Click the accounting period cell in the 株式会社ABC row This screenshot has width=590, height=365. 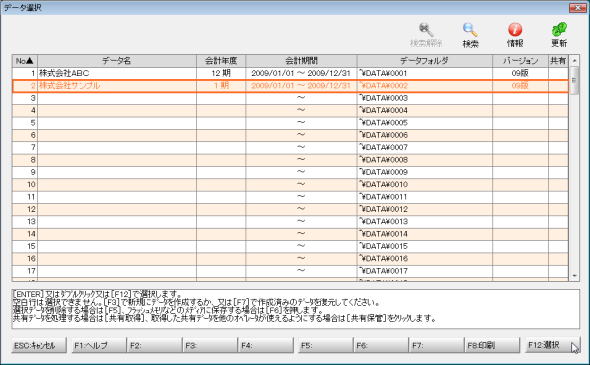pos(301,73)
